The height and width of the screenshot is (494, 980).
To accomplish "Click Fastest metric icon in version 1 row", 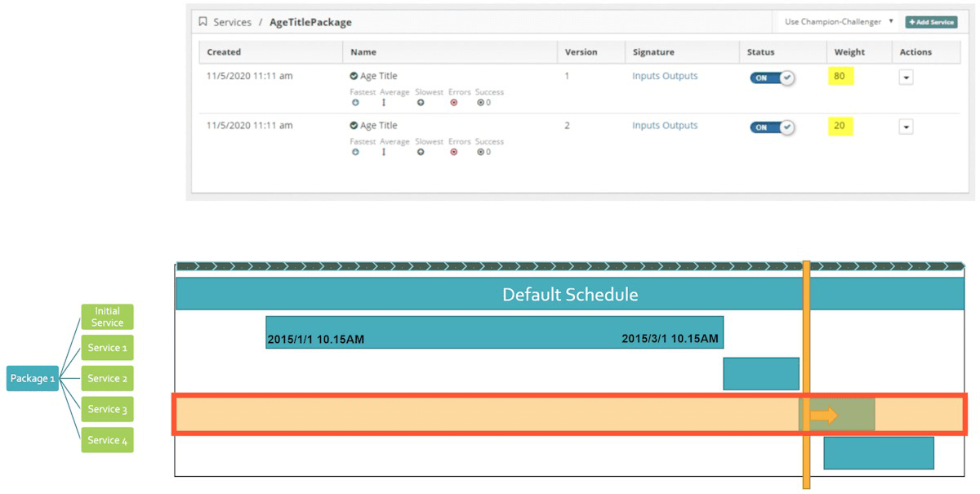I will pyautogui.click(x=355, y=103).
